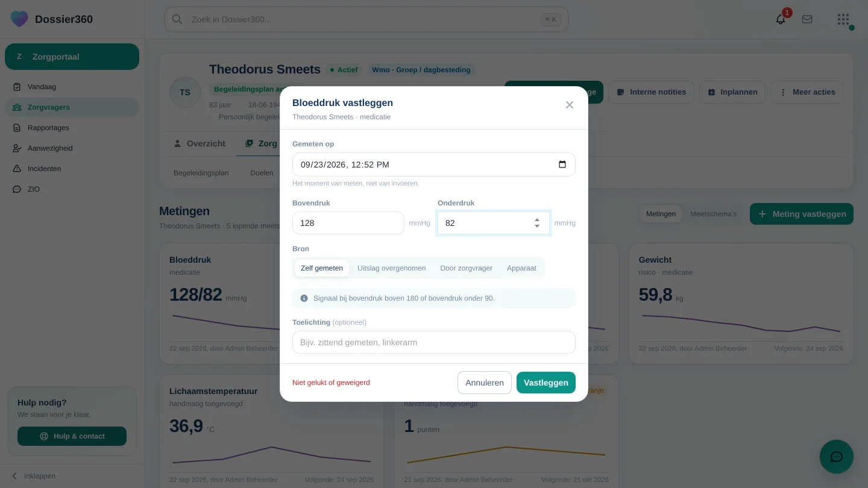
Task: Switch to the Overzicht tab
Action: coord(199,143)
